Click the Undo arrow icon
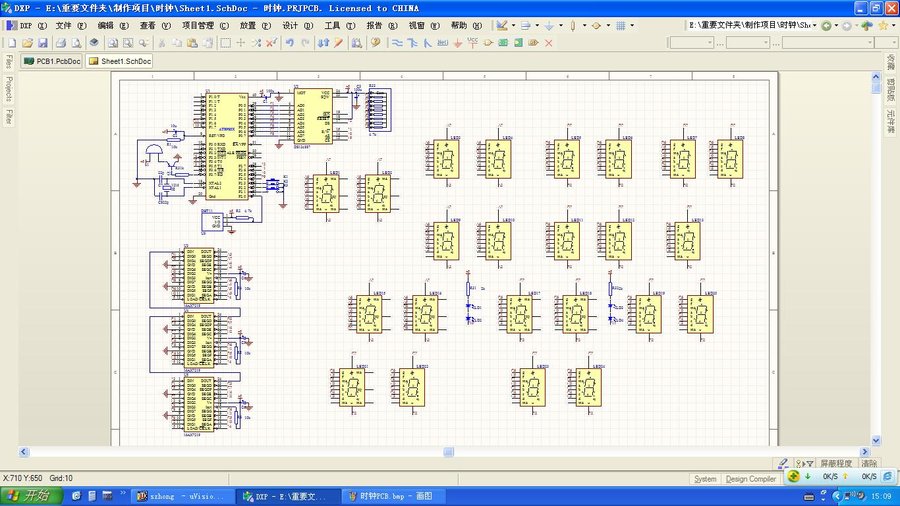The height and width of the screenshot is (506, 900). pos(290,43)
